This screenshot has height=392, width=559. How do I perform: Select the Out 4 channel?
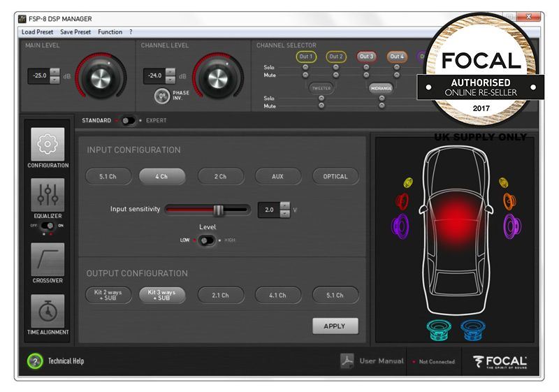pos(396,57)
